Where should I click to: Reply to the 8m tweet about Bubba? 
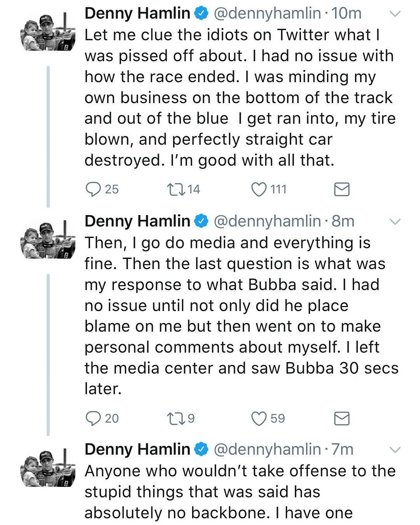[93, 418]
